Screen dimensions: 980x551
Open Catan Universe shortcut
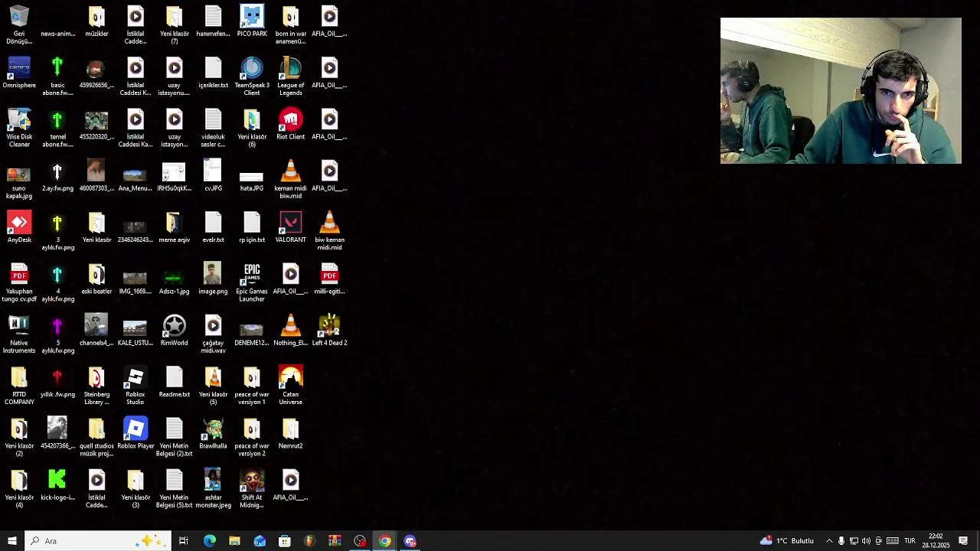click(x=290, y=386)
